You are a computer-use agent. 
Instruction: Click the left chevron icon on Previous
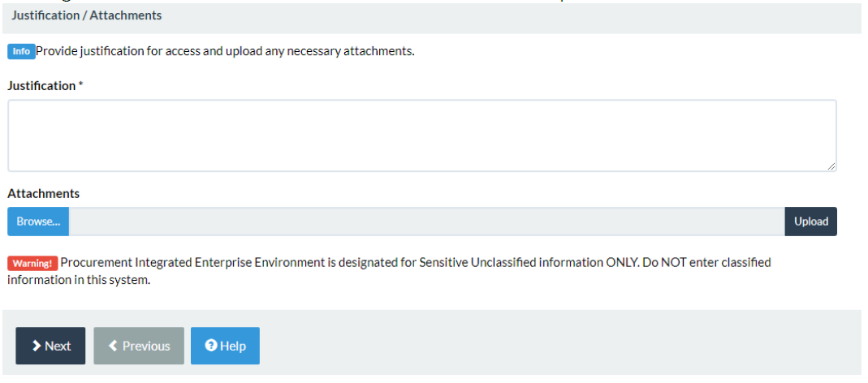pyautogui.click(x=113, y=346)
